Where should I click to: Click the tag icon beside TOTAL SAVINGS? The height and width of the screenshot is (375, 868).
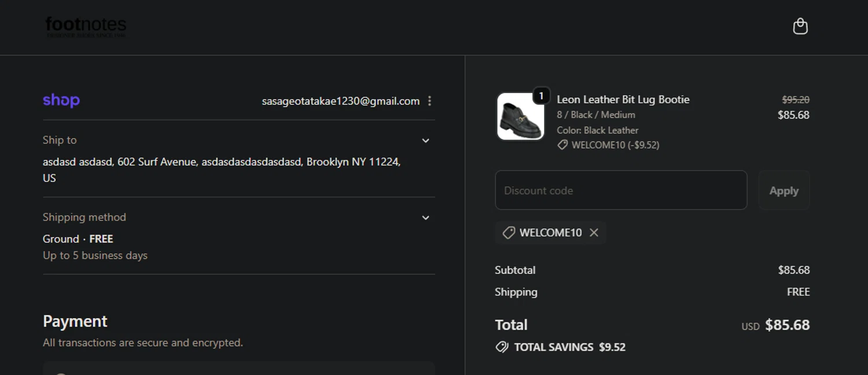(x=502, y=347)
